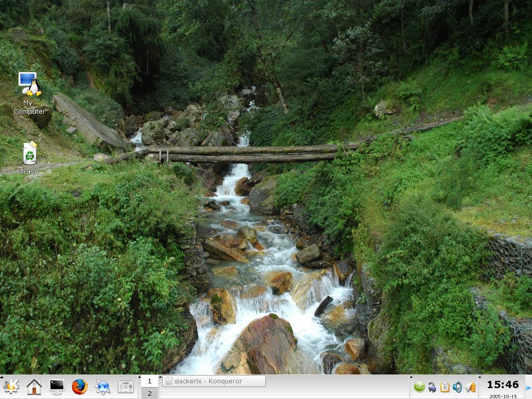Launch the Konqueror web browser icon

pyautogui.click(x=102, y=387)
